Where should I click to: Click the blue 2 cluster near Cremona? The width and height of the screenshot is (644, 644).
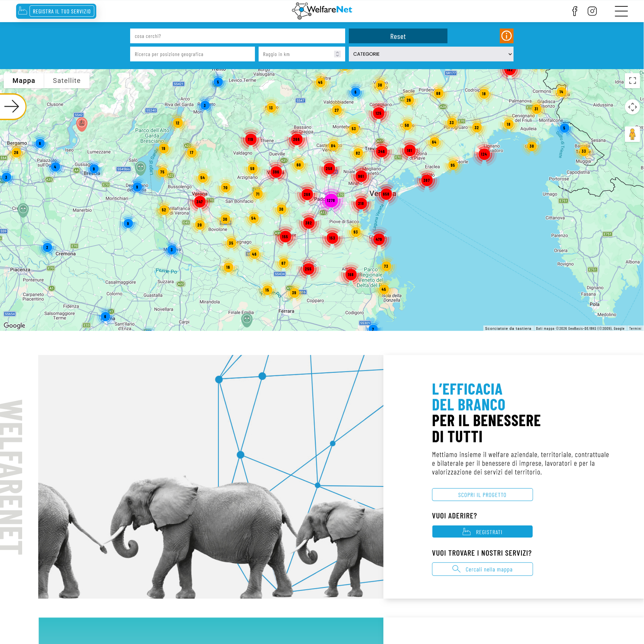(47, 248)
